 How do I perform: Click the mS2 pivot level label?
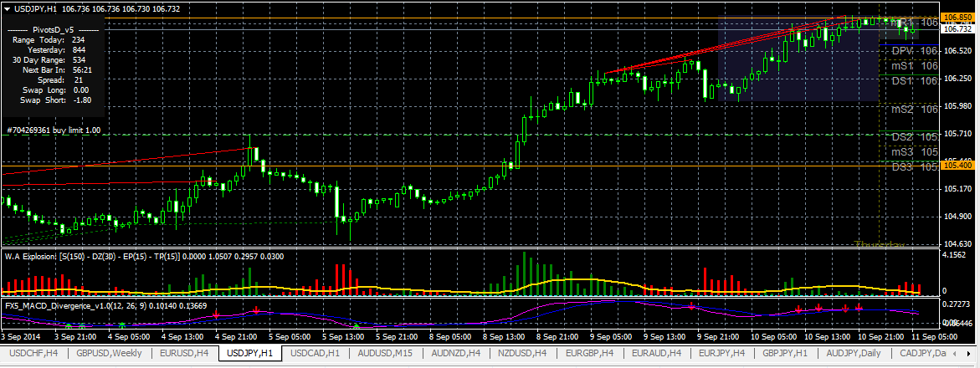pyautogui.click(x=903, y=109)
